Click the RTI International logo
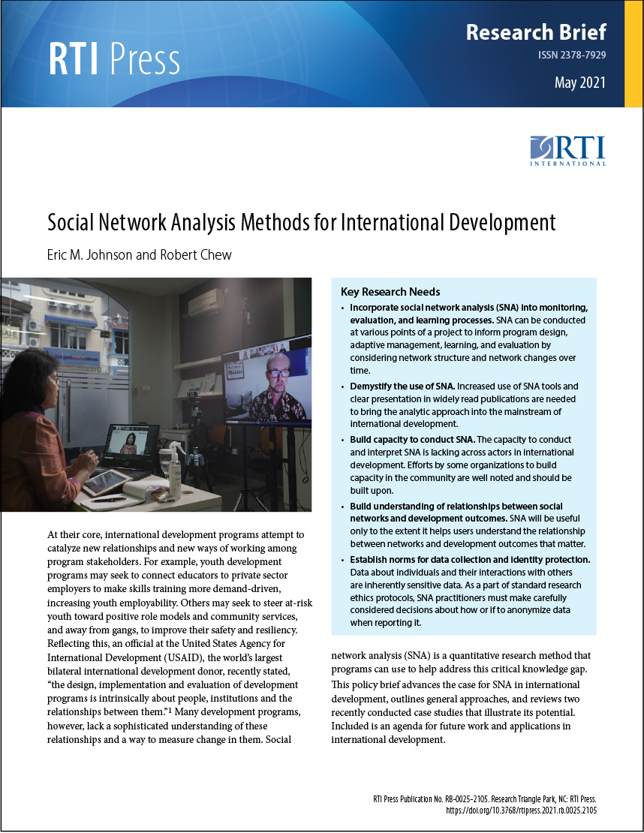 (x=567, y=150)
